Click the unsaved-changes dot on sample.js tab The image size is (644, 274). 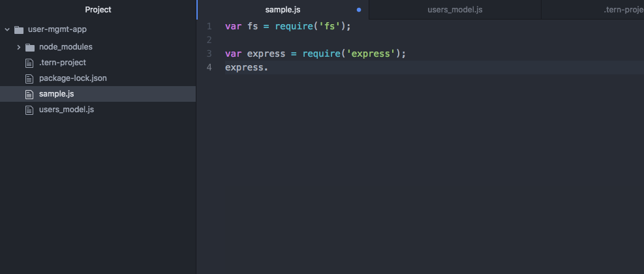359,10
